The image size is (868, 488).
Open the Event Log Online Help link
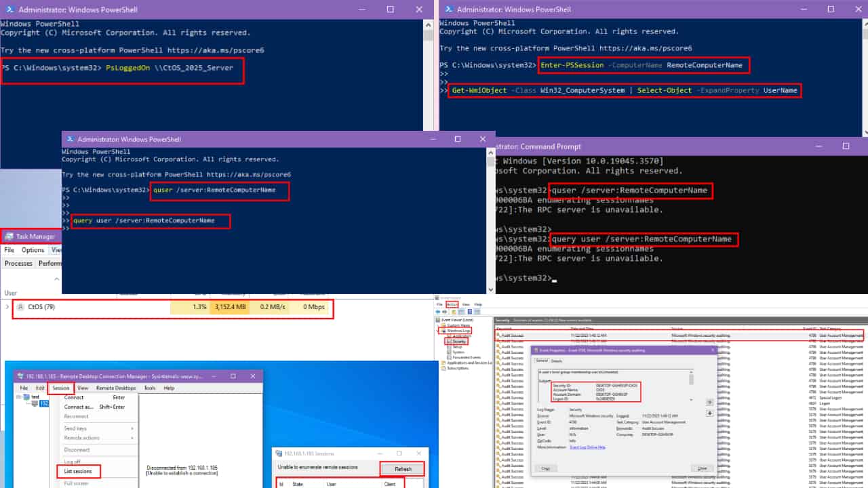587,447
